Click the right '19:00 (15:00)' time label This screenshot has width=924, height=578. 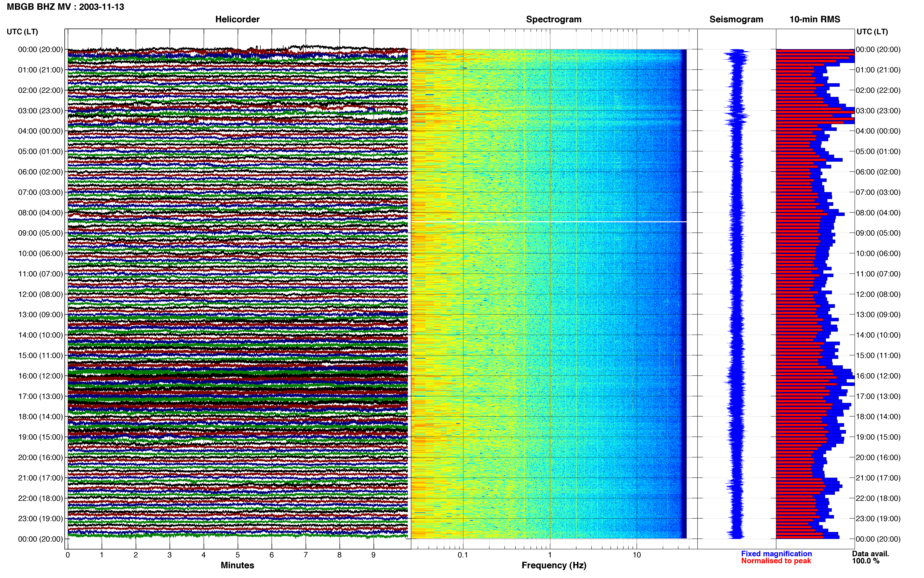tap(878, 437)
